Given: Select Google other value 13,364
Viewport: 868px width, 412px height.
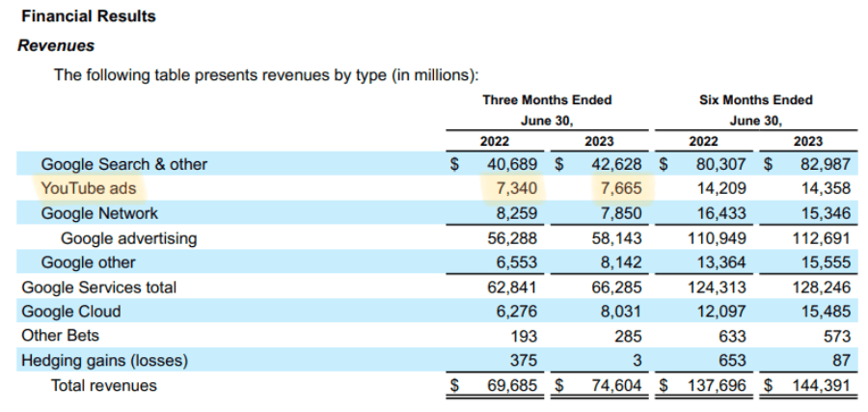Looking at the screenshot, I should [x=720, y=261].
